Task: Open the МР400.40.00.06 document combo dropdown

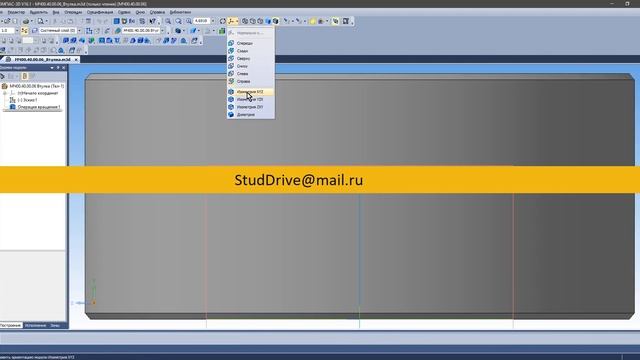Action: (162, 31)
